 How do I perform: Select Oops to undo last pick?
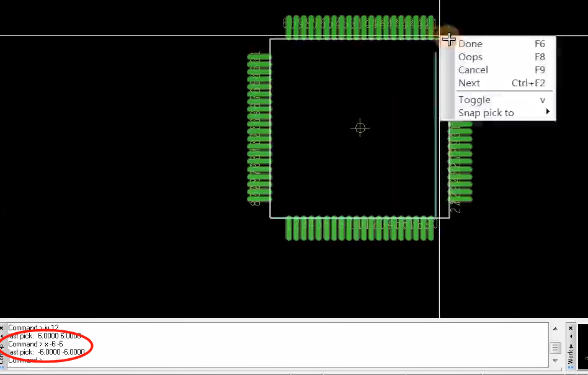pyautogui.click(x=470, y=57)
